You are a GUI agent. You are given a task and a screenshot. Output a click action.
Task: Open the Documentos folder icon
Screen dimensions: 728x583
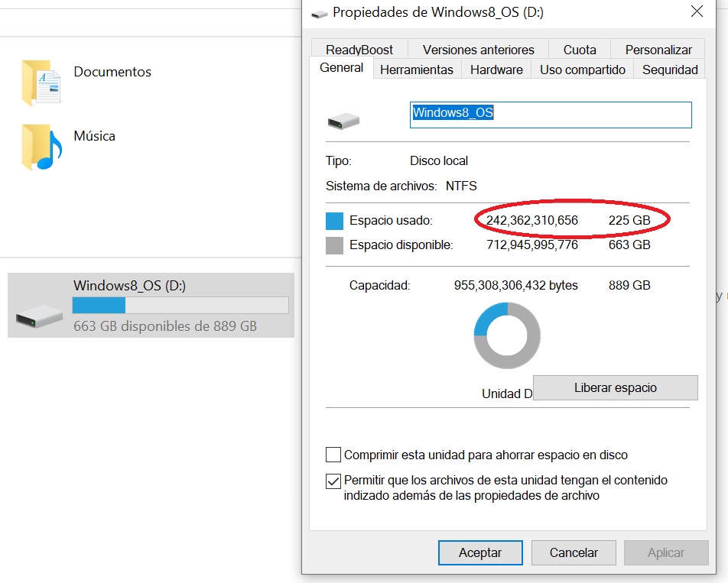click(41, 83)
